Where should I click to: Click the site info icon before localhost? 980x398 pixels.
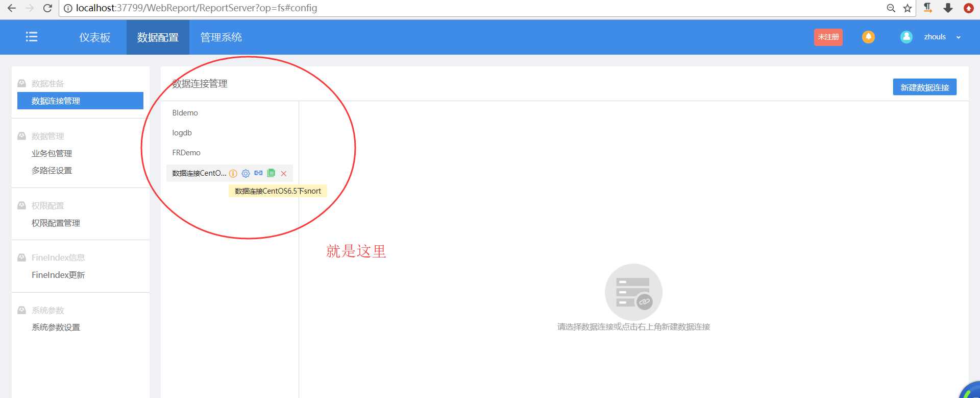[68, 8]
